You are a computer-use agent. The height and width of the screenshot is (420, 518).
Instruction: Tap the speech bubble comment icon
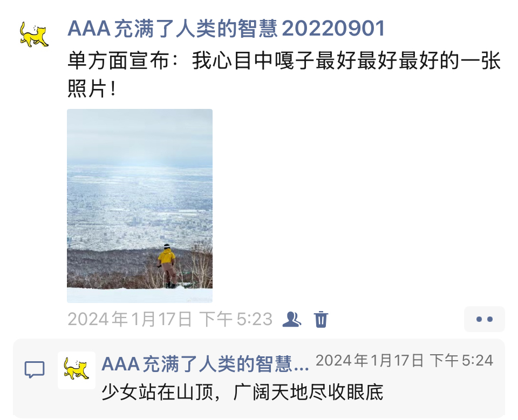pos(35,369)
